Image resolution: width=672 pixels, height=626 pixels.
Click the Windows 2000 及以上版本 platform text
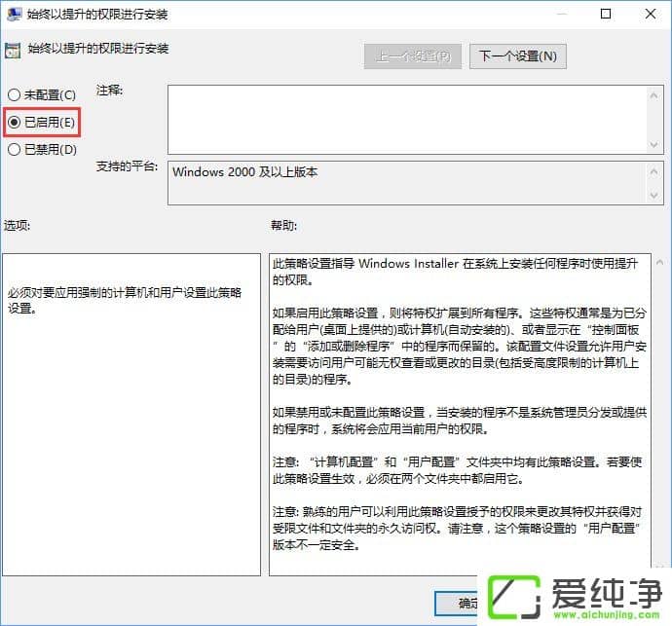245,171
